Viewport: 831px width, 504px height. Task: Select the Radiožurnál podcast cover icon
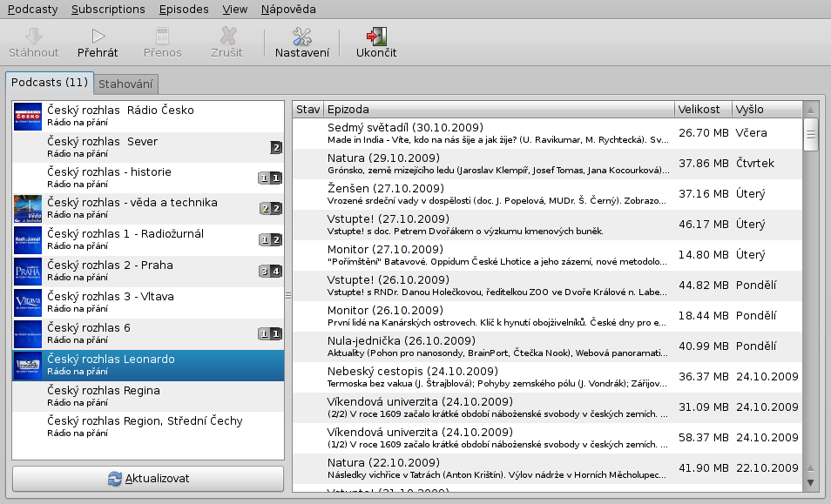(x=28, y=240)
